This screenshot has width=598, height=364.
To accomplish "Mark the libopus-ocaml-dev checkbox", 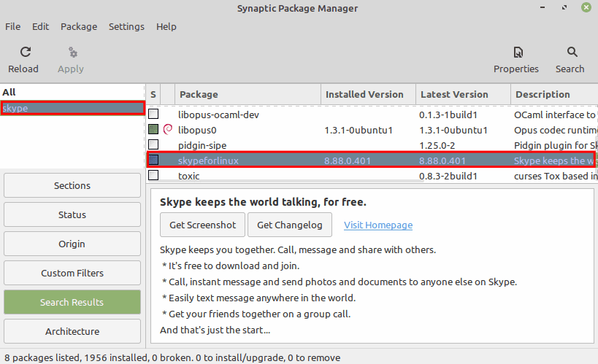I will 153,115.
